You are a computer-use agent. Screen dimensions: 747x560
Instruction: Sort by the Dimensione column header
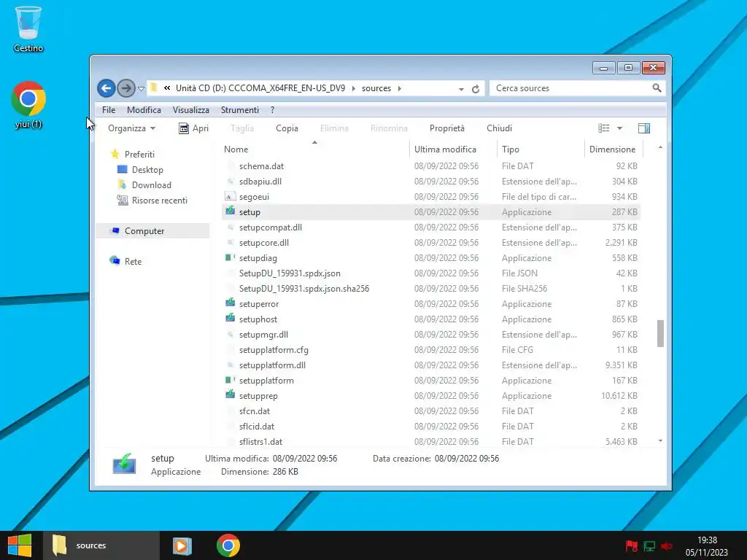(x=614, y=149)
